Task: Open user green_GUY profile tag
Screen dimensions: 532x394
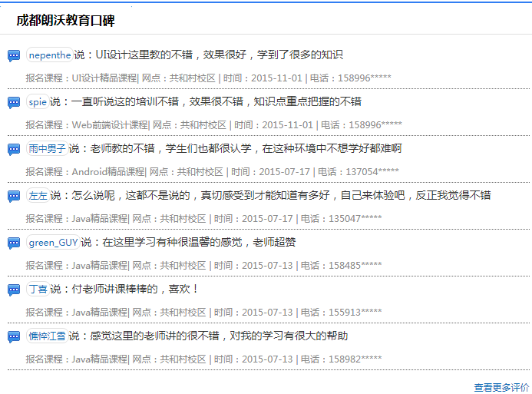Action: tap(53, 242)
